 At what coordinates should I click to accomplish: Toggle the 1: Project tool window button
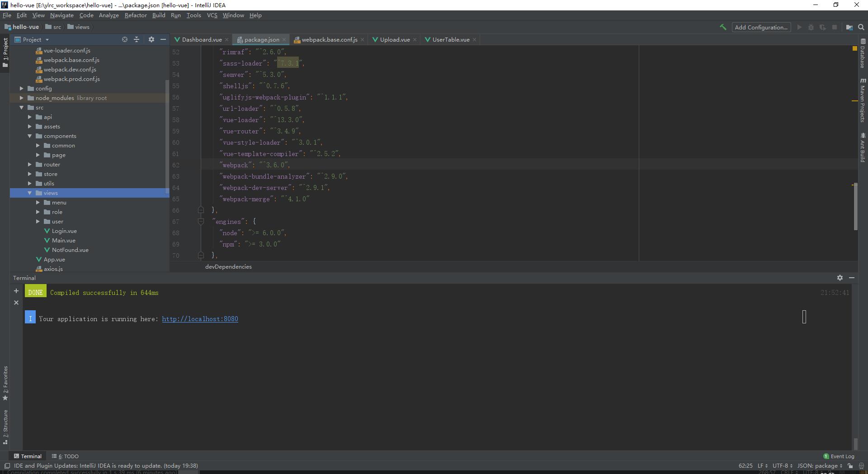[5, 52]
